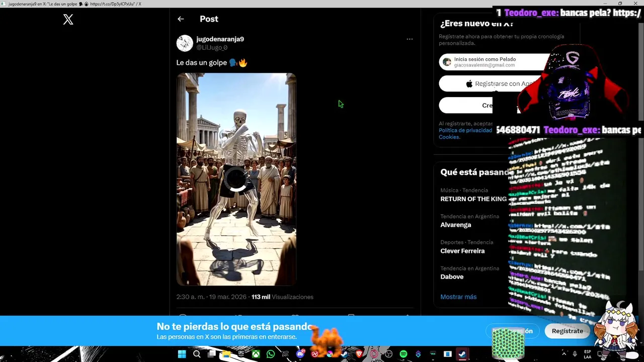Click the Le das un golpe post text
Viewport: 644px width, 362px height.
(x=212, y=63)
